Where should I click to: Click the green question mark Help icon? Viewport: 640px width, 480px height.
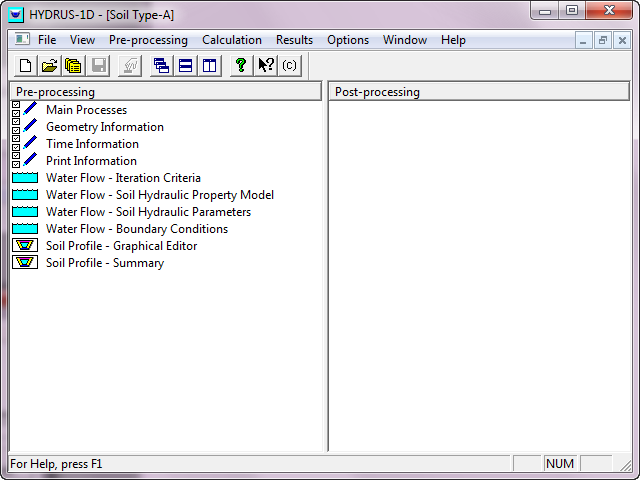coord(240,66)
